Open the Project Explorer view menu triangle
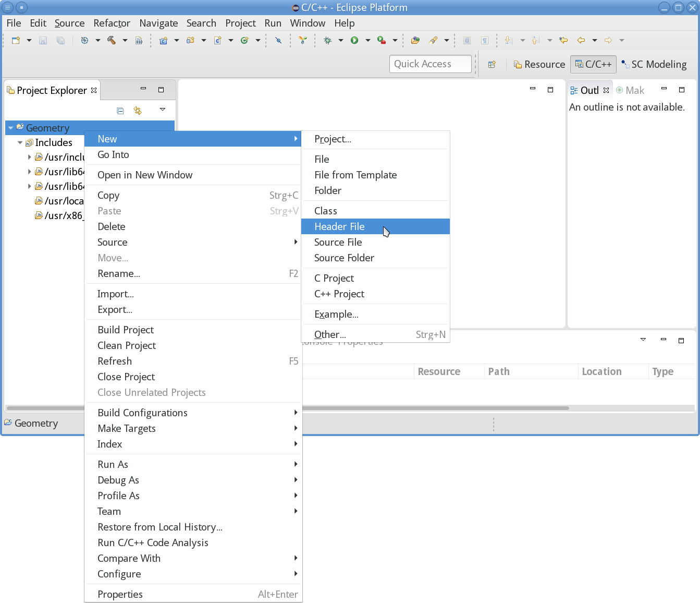The image size is (700, 603). click(x=162, y=110)
